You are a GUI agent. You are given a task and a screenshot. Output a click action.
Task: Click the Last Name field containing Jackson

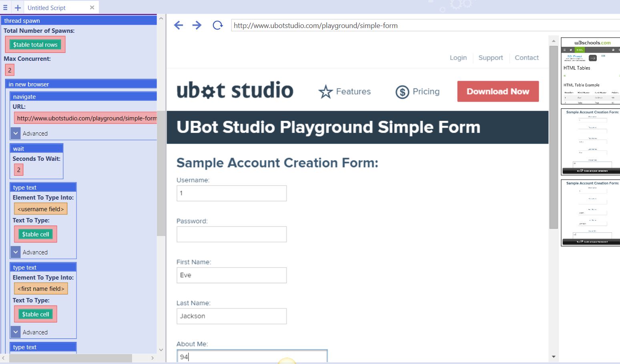pyautogui.click(x=231, y=316)
